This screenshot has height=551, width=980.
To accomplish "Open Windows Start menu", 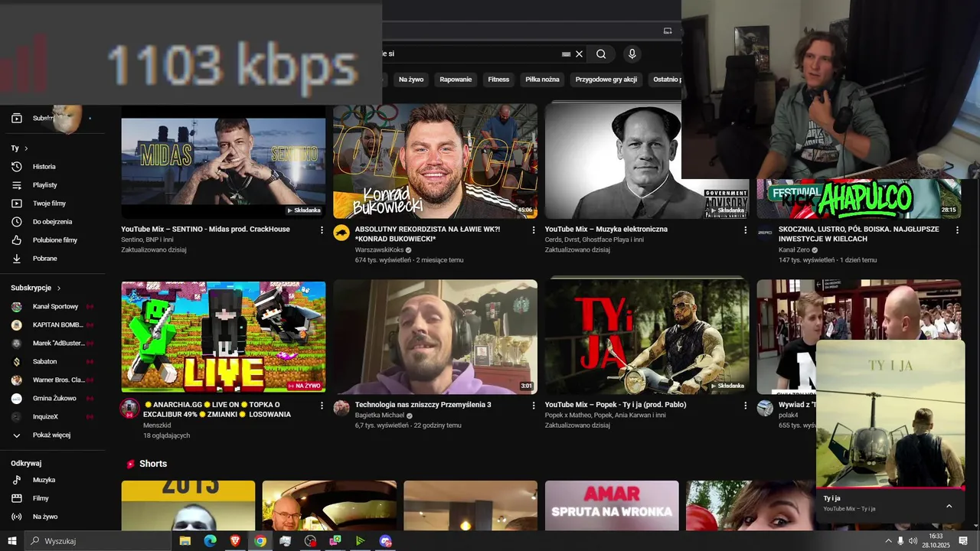I will click(12, 541).
